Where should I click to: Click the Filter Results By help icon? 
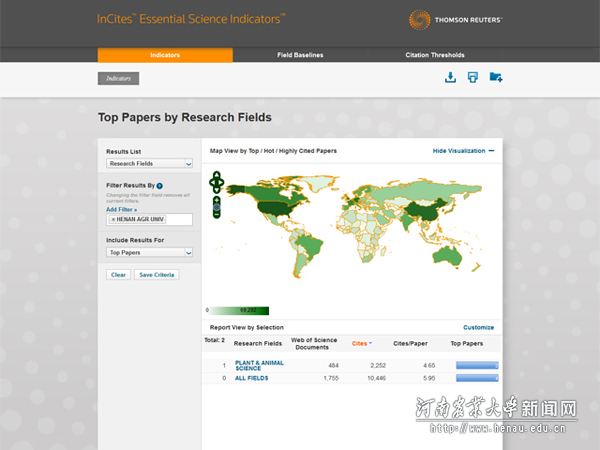coord(160,186)
